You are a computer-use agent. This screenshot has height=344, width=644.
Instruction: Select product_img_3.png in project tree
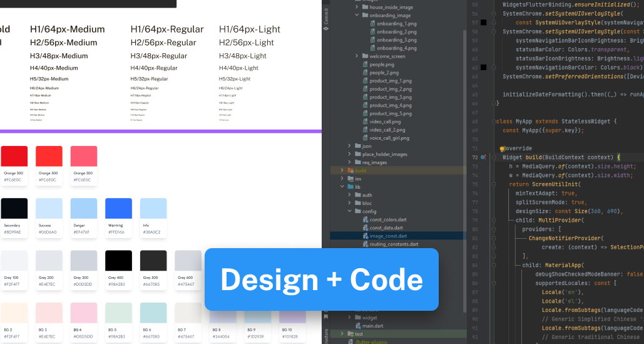coord(390,97)
